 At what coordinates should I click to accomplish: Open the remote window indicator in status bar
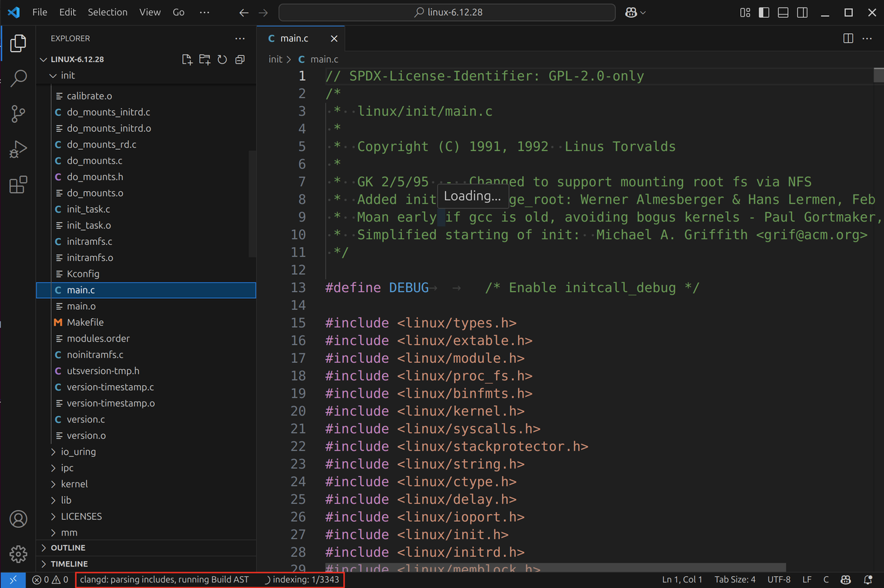[12, 580]
